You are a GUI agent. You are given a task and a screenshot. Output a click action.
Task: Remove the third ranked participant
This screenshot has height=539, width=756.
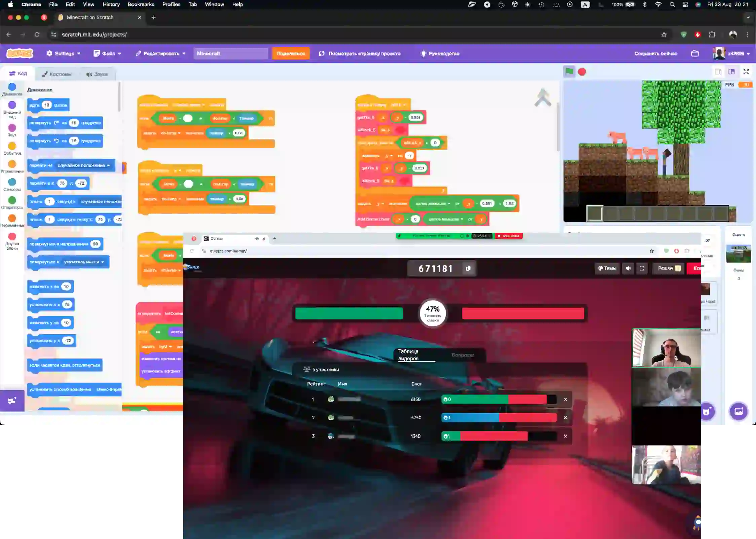pyautogui.click(x=565, y=436)
